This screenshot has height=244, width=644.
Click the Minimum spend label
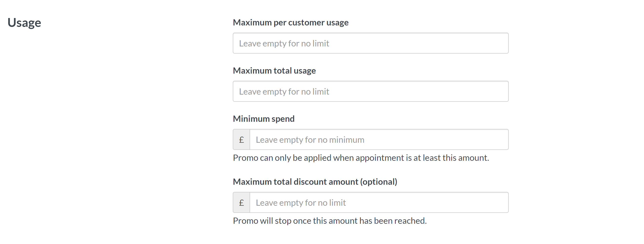click(263, 119)
